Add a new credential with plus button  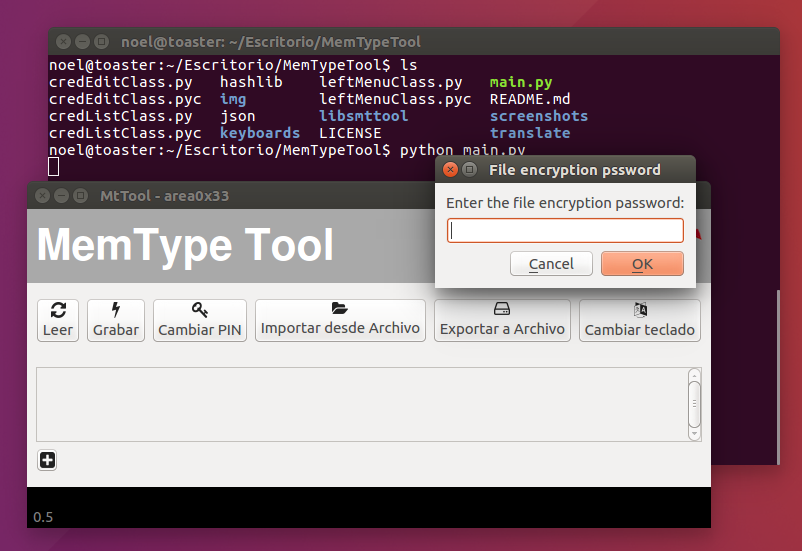pyautogui.click(x=47, y=460)
